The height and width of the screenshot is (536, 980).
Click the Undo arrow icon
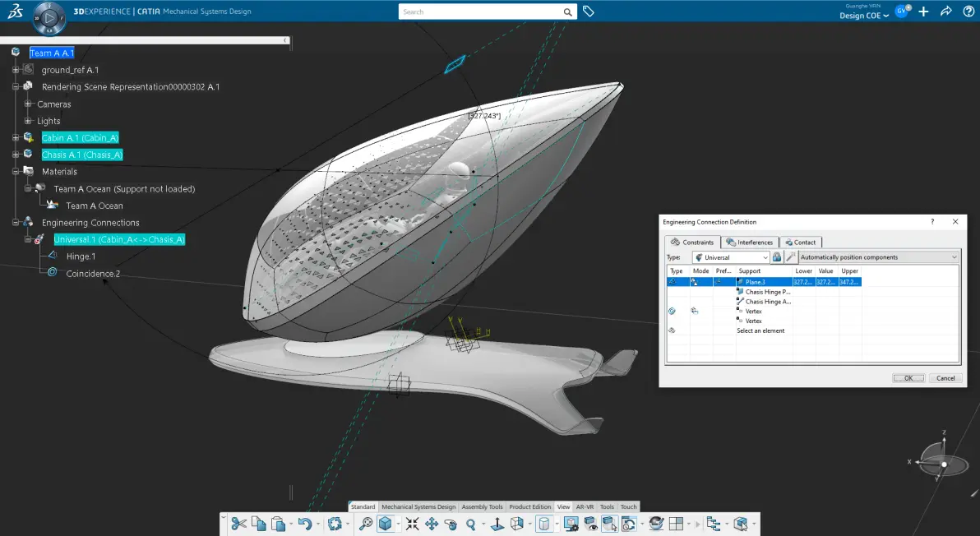(304, 524)
